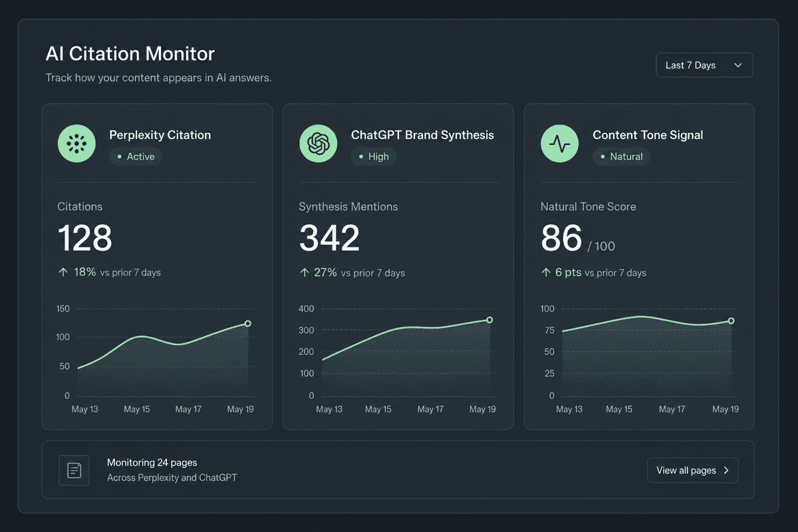Click the Natural Tone Score label
This screenshot has width=798, height=532.
[x=589, y=207]
